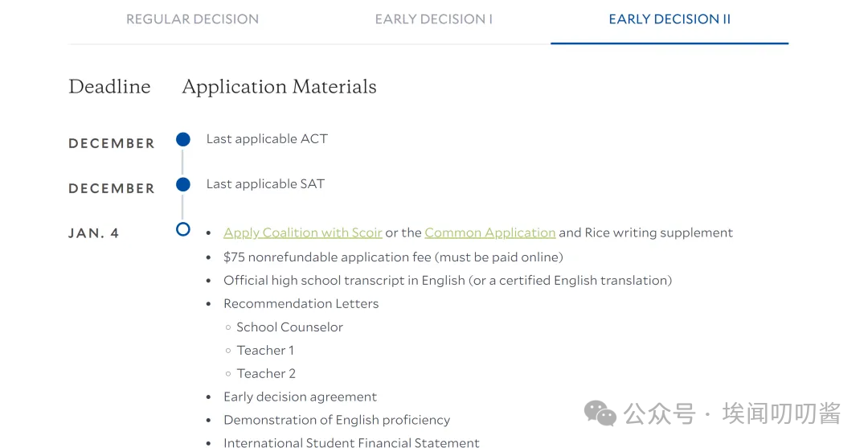Click the Application Materials heading
Image resolution: width=868 pixels, height=448 pixels.
point(279,87)
